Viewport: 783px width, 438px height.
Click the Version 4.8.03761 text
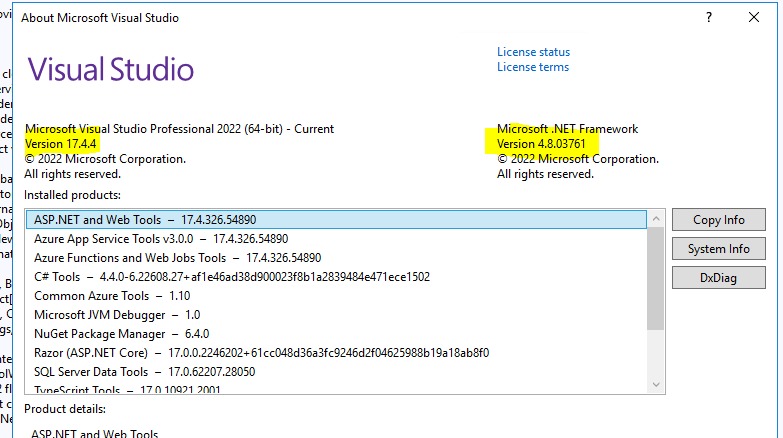click(541, 144)
